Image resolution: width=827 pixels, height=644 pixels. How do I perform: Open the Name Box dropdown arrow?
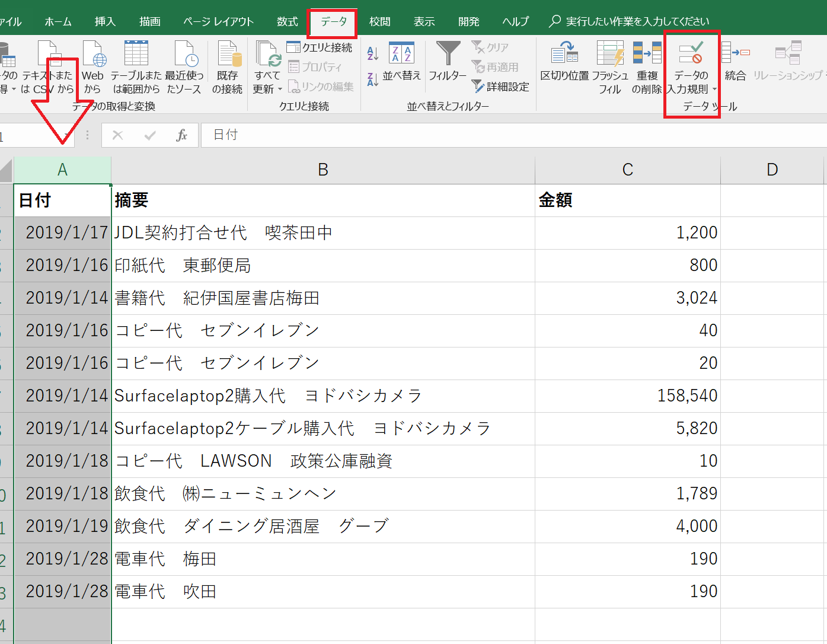click(x=66, y=136)
